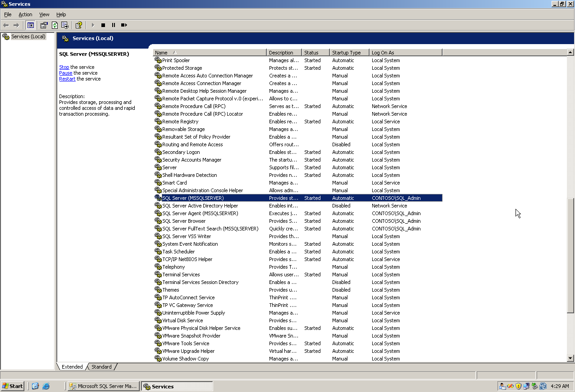This screenshot has height=392, width=575.
Task: Click gear icon beside SQL Server Browser
Action: [158, 221]
